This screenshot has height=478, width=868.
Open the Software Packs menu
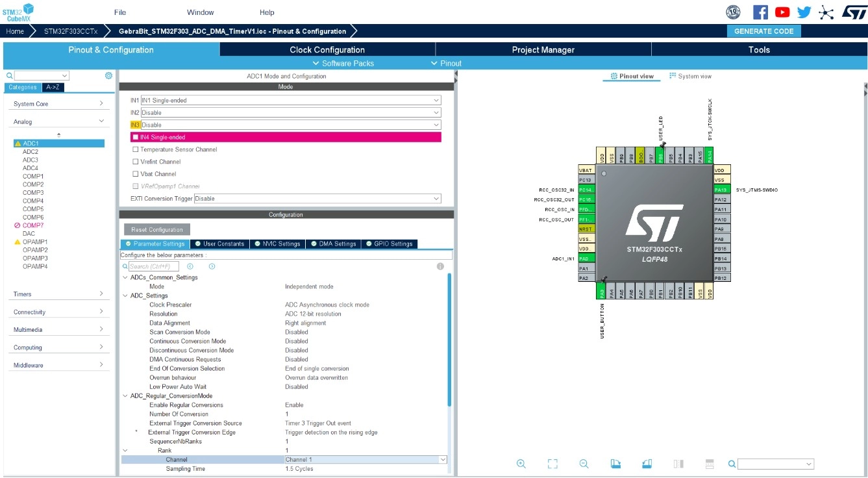click(343, 63)
